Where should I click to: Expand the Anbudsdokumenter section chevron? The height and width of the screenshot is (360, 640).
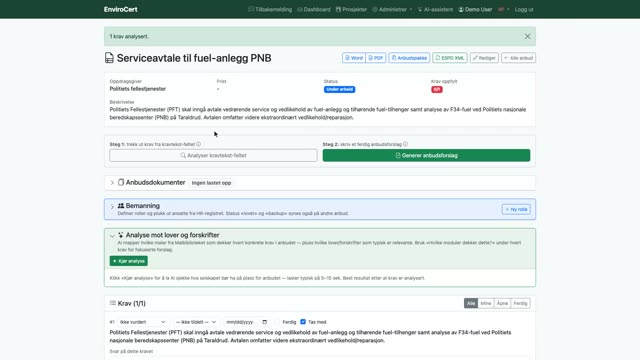[x=112, y=183]
